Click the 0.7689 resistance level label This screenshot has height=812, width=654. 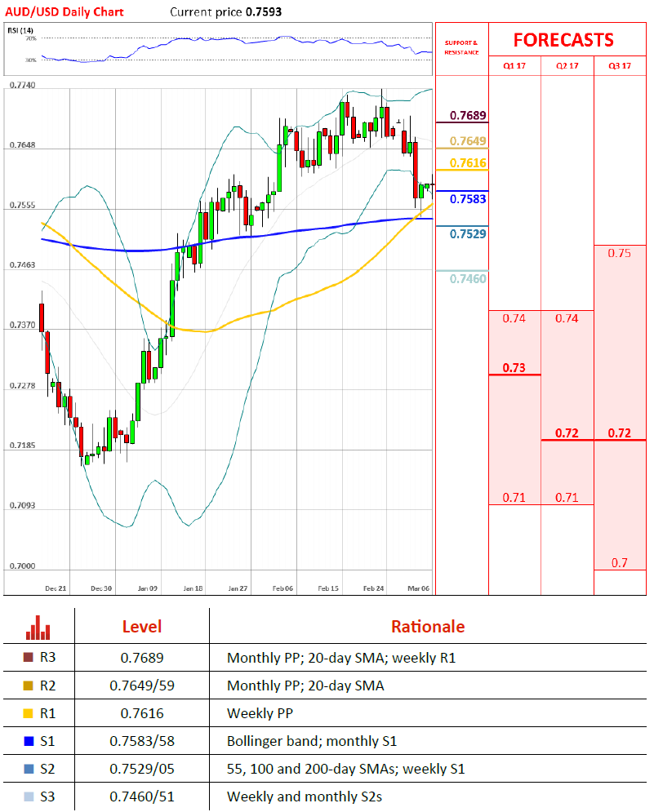pos(468,115)
